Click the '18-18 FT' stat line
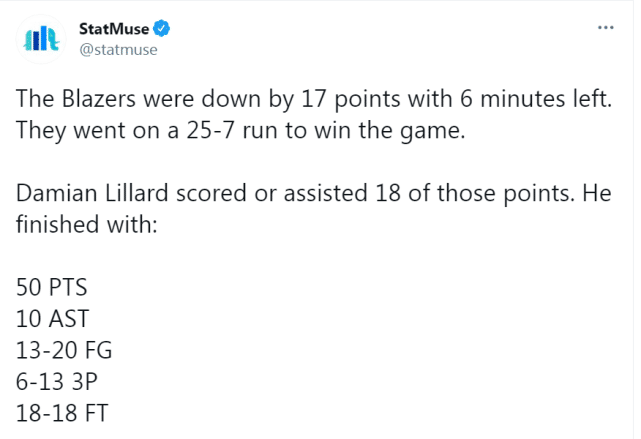 (x=64, y=413)
